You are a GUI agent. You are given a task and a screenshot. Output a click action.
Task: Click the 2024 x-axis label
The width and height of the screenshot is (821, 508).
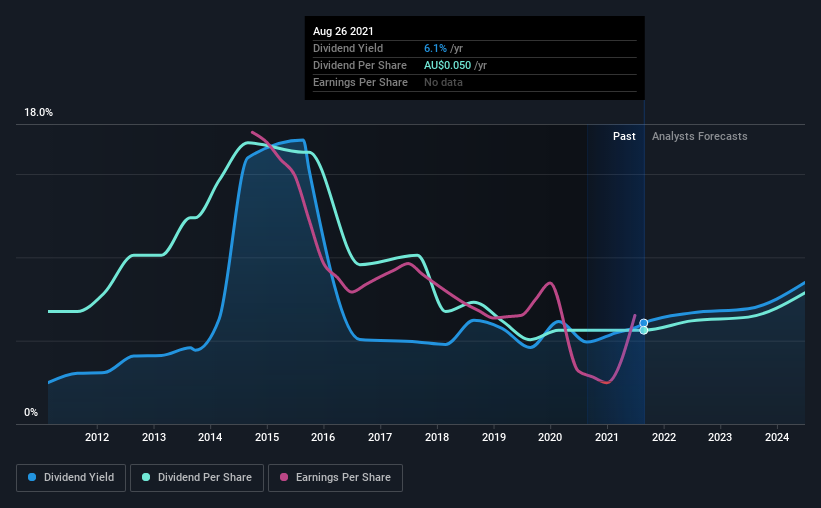click(777, 437)
